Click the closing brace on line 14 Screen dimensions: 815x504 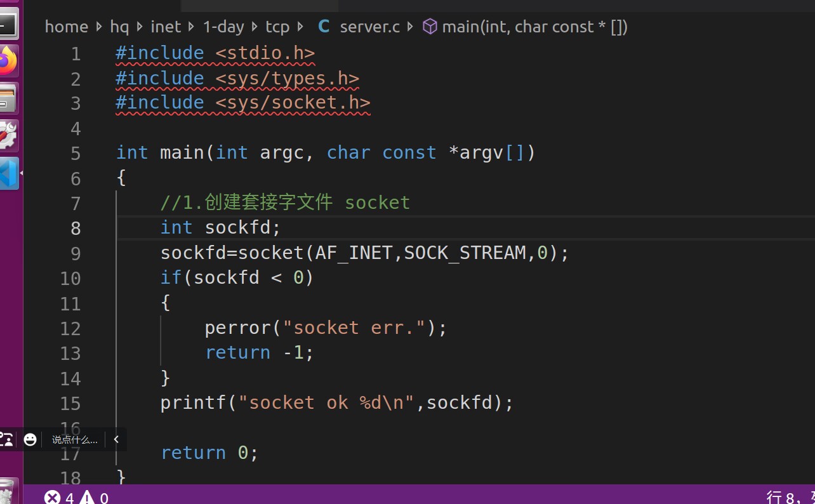click(166, 378)
